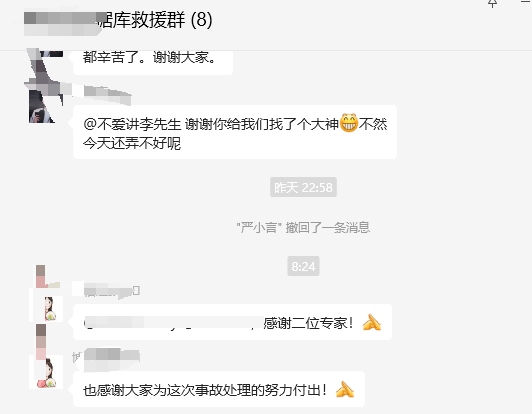The image size is (532, 414).
Task: Click the @不爱讲李先生 mention text
Action: (132, 124)
